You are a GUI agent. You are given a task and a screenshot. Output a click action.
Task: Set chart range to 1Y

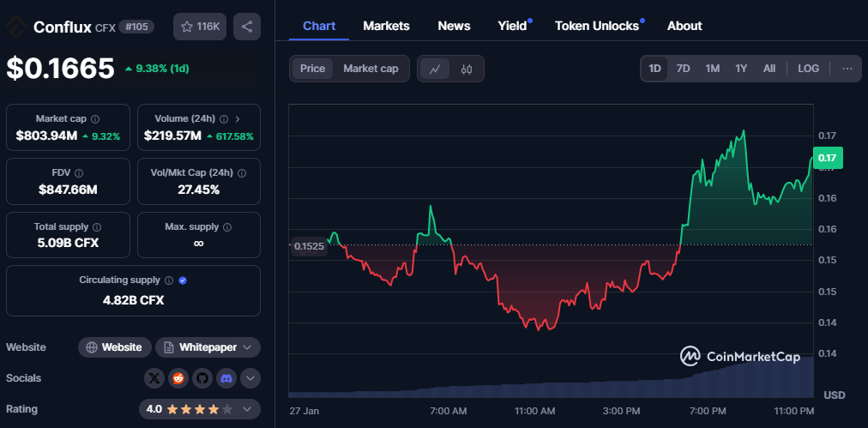click(741, 69)
